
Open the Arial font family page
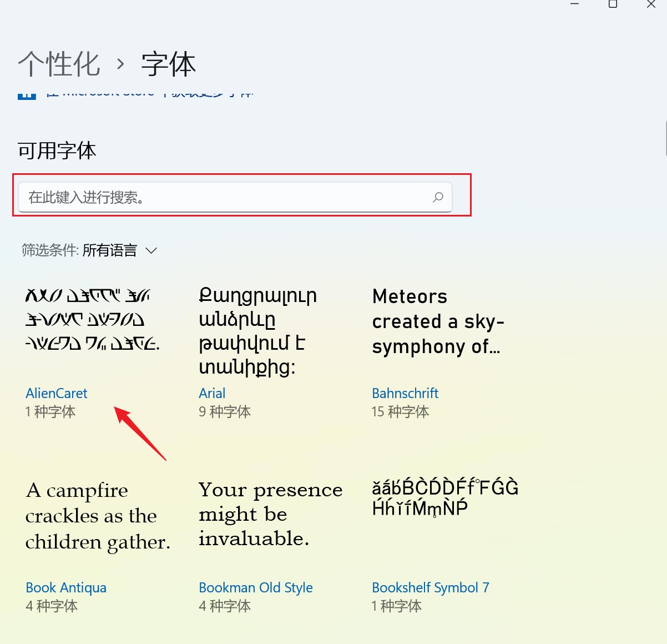(211, 393)
